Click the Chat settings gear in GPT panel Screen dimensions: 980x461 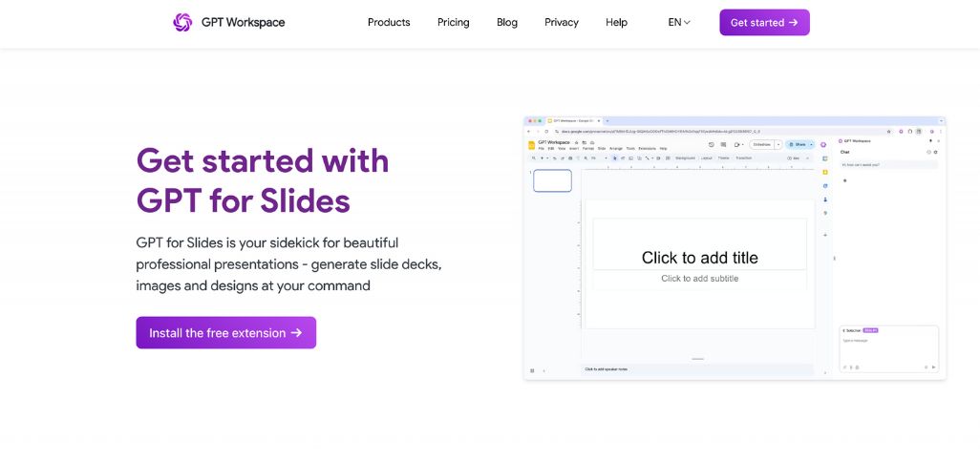click(x=936, y=152)
